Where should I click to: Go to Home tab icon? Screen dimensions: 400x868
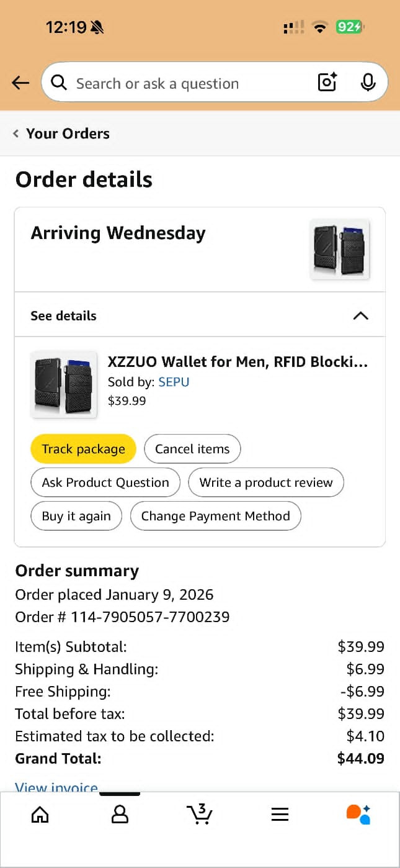click(40, 814)
